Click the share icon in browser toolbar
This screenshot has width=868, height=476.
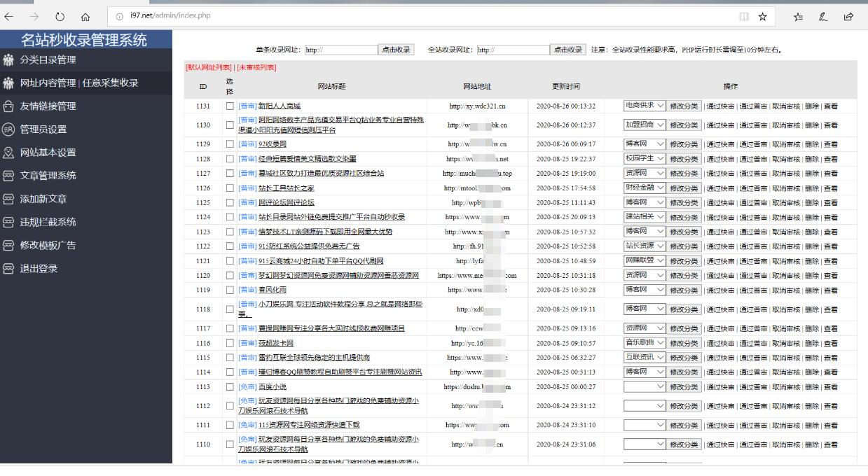tap(848, 16)
